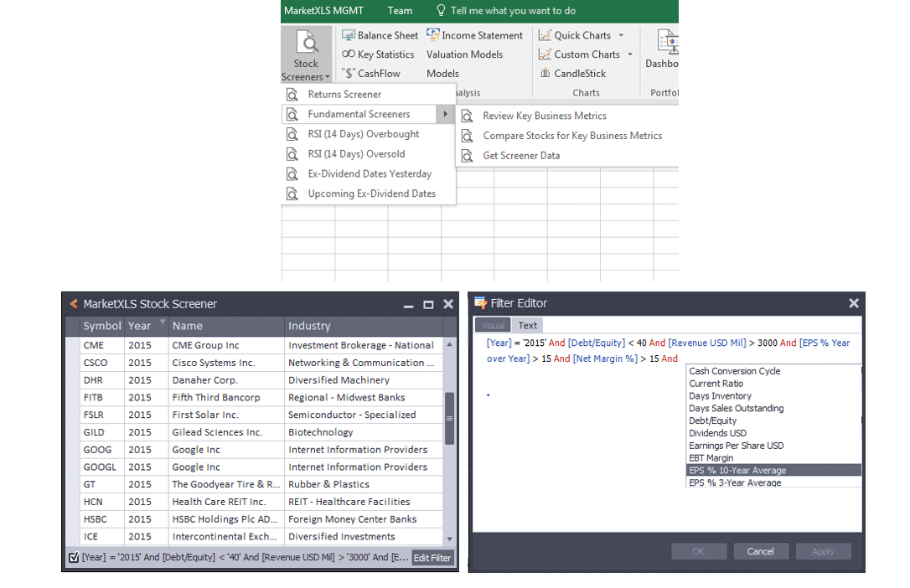Select RSI (14 Days) Oversold menu item
910x588 pixels.
(x=369, y=153)
